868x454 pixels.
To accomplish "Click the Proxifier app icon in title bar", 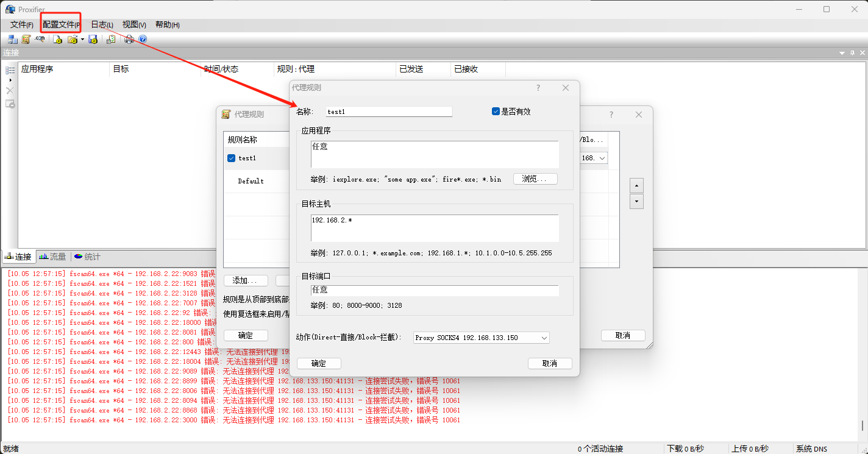I will (10, 9).
